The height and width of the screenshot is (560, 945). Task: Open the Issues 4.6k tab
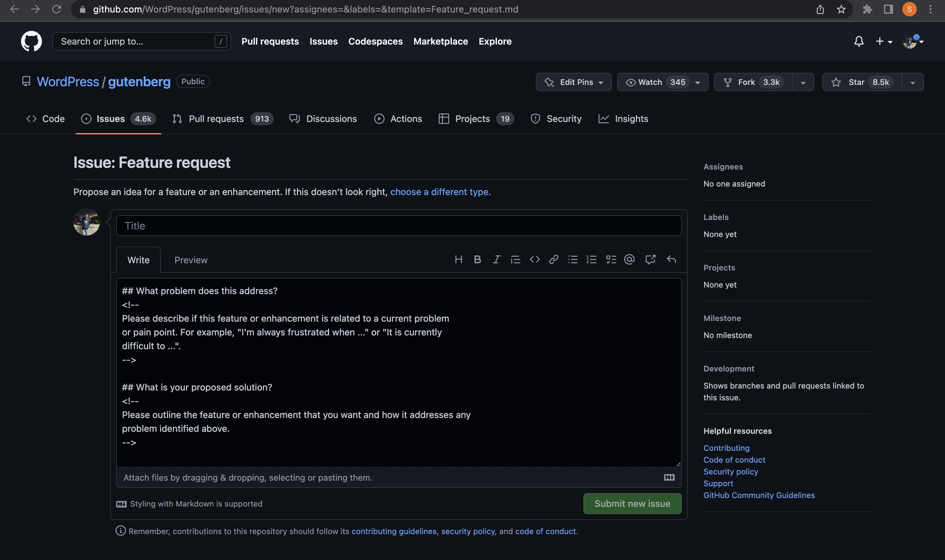(118, 118)
